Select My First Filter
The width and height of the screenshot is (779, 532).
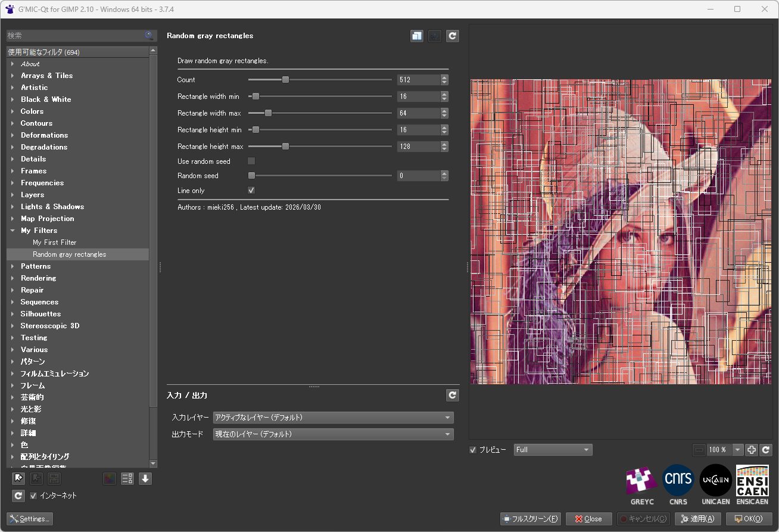click(x=55, y=242)
